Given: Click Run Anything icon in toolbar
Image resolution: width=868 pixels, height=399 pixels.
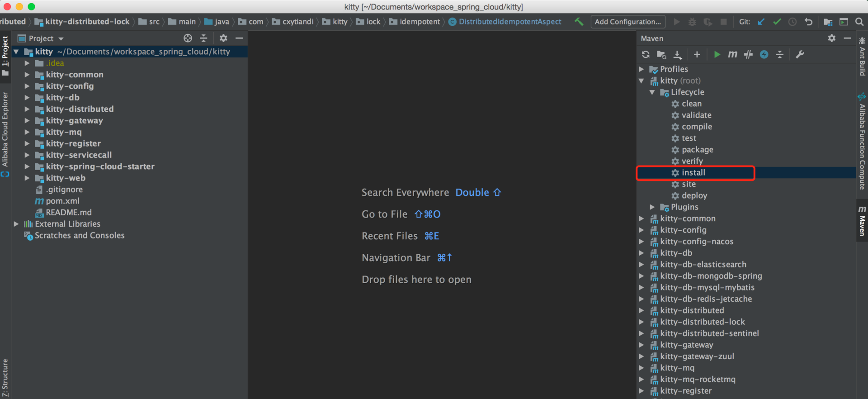Looking at the screenshot, I should (844, 22).
